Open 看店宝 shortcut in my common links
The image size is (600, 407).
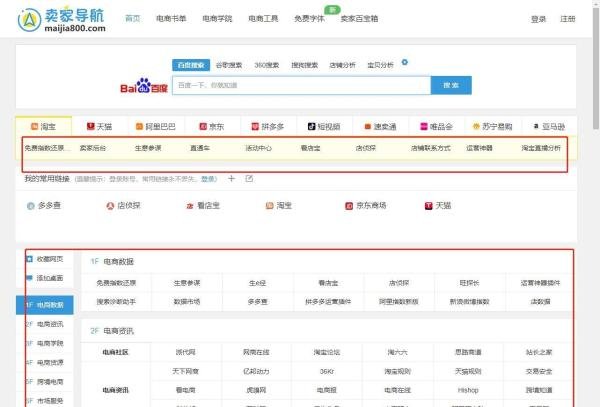tap(203, 206)
